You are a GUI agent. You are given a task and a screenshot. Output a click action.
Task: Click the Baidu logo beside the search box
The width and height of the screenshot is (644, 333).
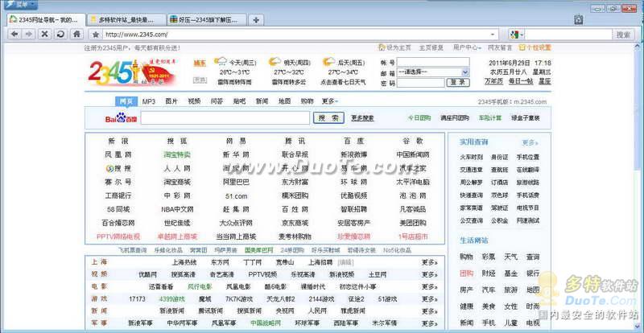pos(122,118)
